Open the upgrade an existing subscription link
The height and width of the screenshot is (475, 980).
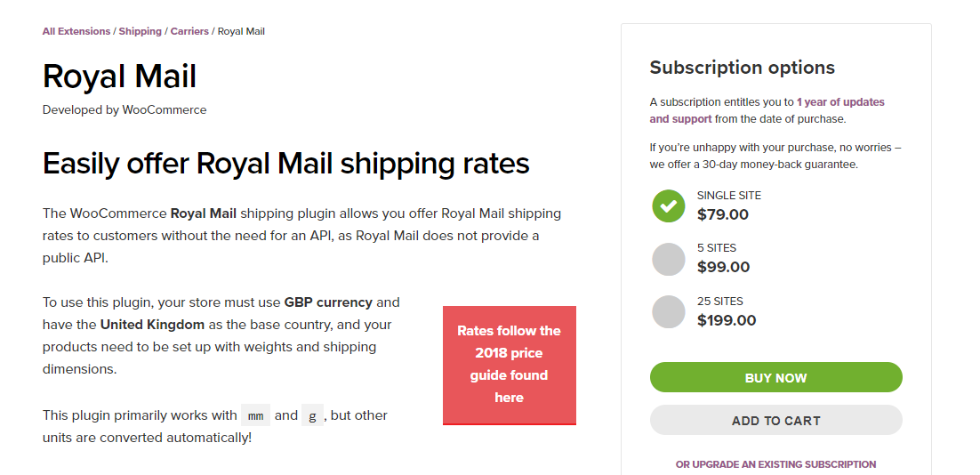click(775, 464)
